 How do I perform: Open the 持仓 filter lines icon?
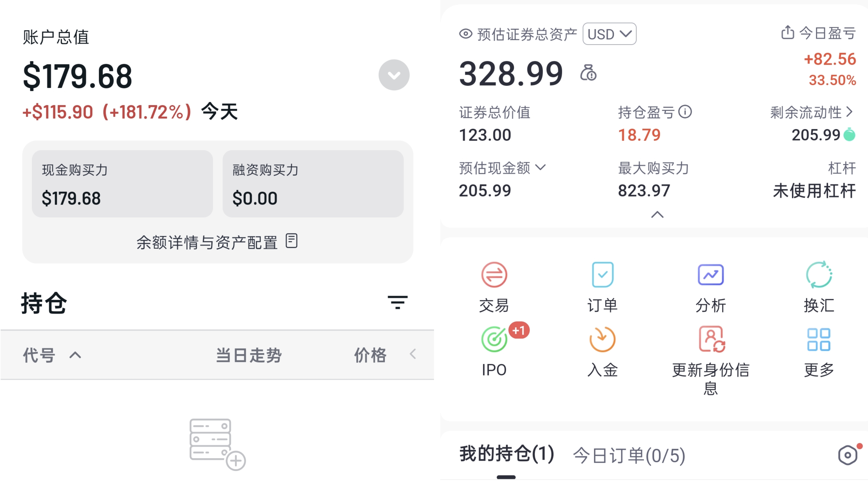pyautogui.click(x=398, y=302)
